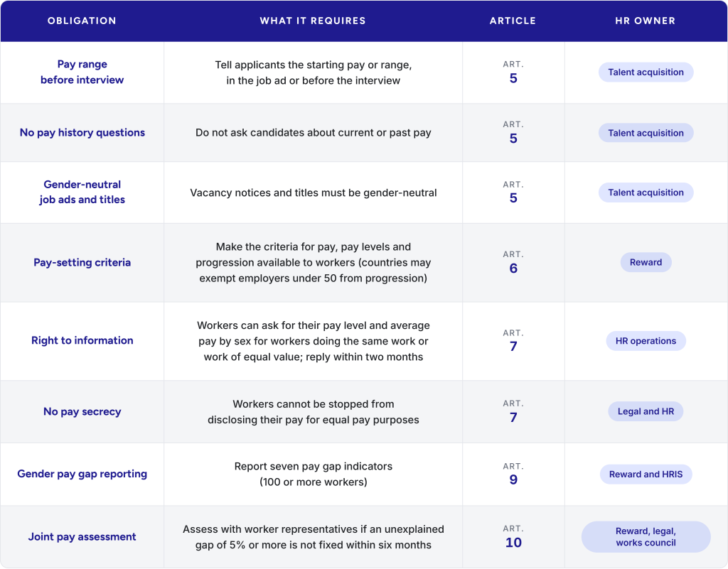Screen dimensions: 728x569
Task: Select the 'Gender pay gap reporting' obligation
Action: coord(82,474)
